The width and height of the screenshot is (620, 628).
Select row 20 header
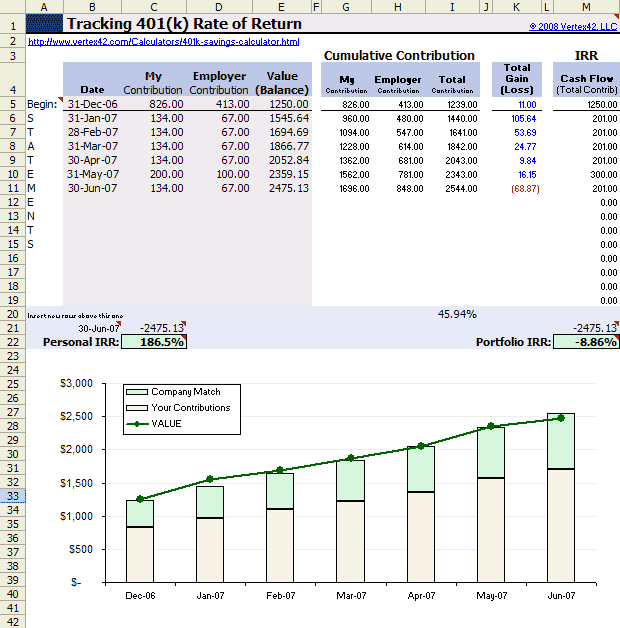pyautogui.click(x=13, y=314)
